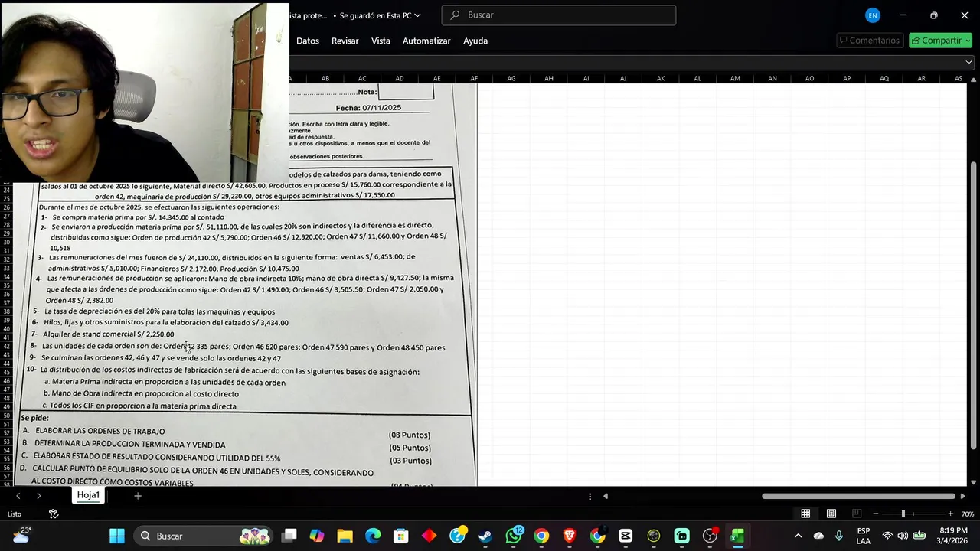Select column AP header
Screen dimensions: 980x551
pyautogui.click(x=847, y=78)
